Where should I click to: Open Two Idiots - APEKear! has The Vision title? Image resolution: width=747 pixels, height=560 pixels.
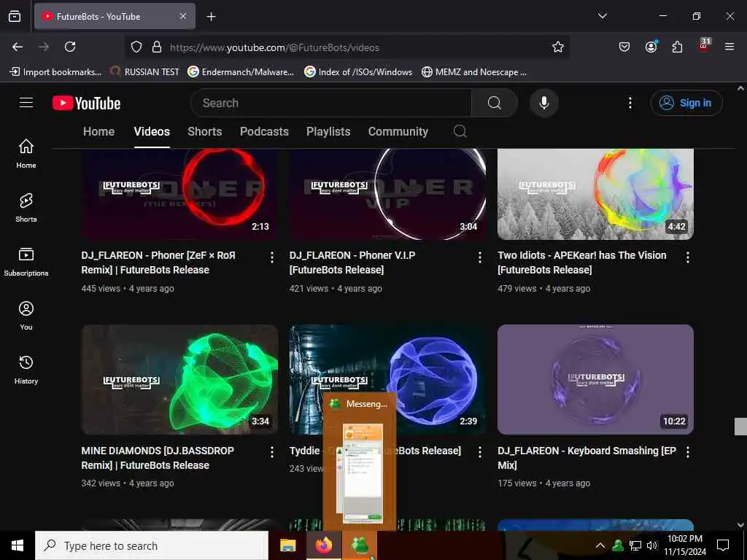point(581,262)
